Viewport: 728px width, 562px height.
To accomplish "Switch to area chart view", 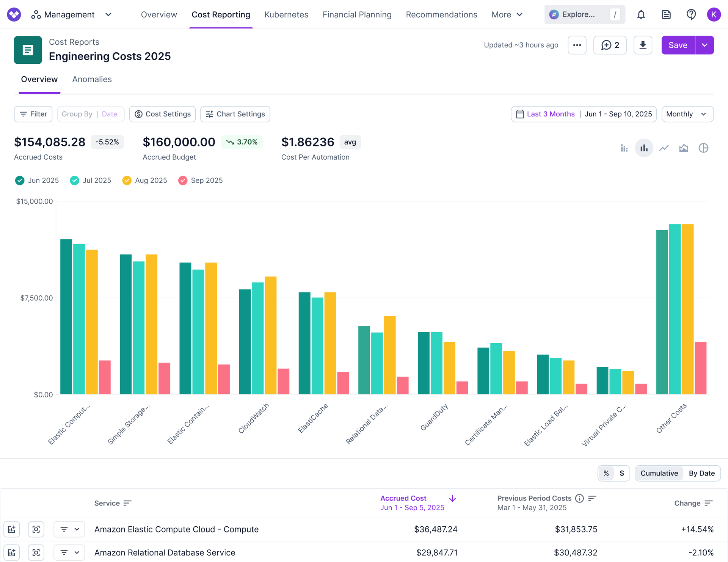I will 683,148.
